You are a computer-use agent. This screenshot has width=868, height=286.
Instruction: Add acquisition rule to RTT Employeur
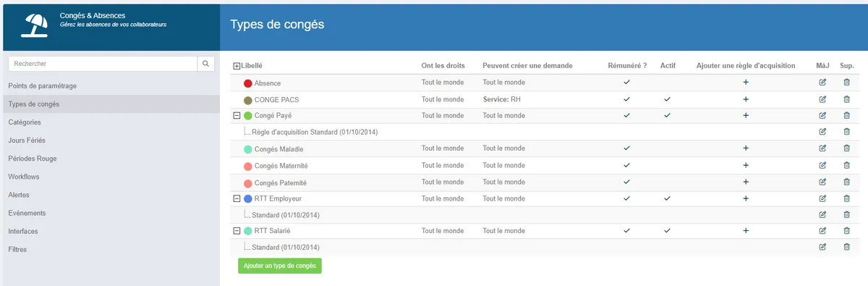[x=746, y=198]
